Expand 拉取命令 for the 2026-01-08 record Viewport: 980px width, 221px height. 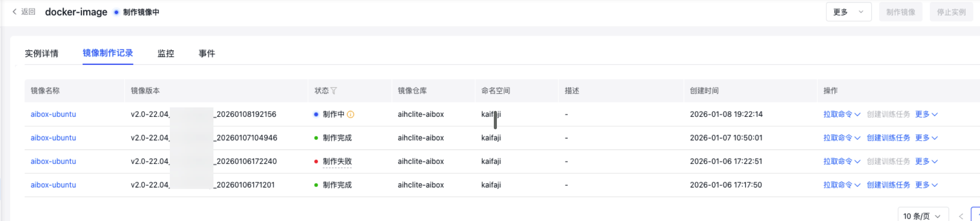coord(841,114)
